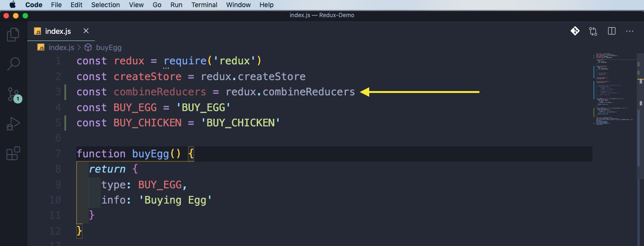Screen dimensions: 644x246
Task: Open the Apple menu
Action: tap(12, 5)
